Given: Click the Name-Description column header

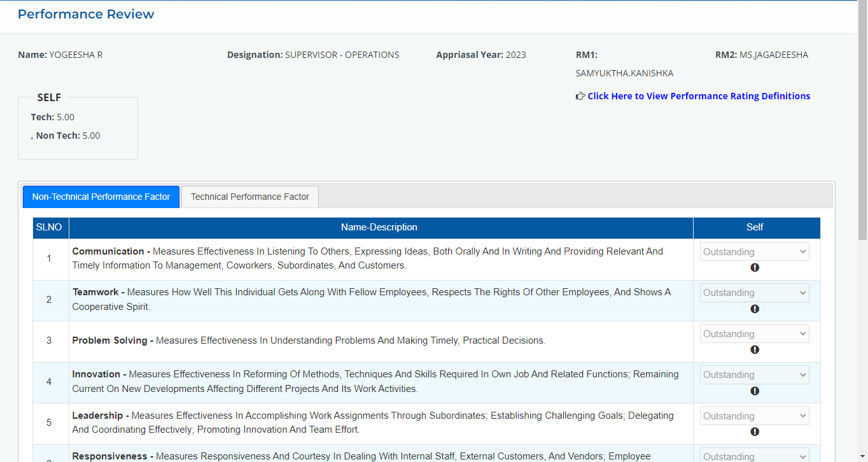Looking at the screenshot, I should coord(379,227).
